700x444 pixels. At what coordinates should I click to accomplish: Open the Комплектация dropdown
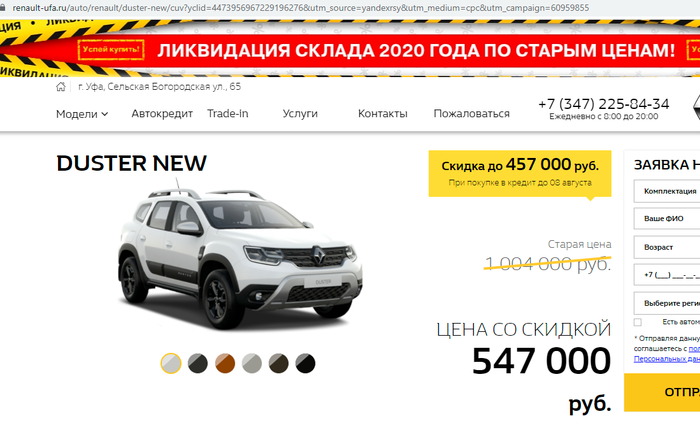(667, 191)
